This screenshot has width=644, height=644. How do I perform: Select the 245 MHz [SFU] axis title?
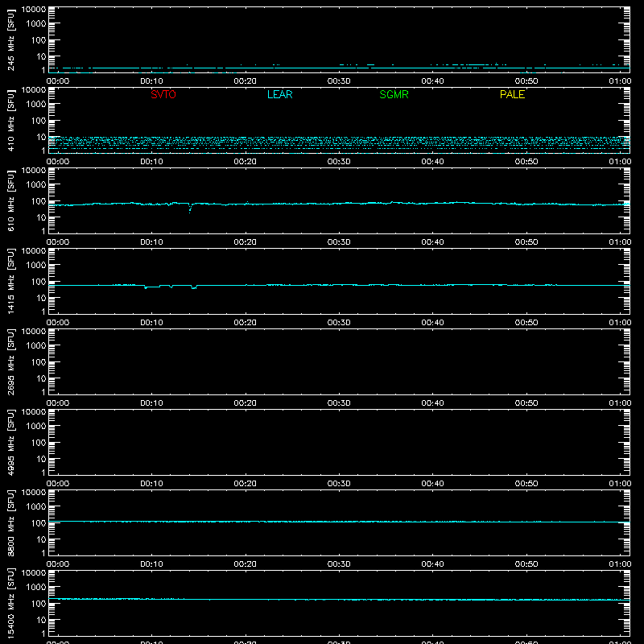10,39
